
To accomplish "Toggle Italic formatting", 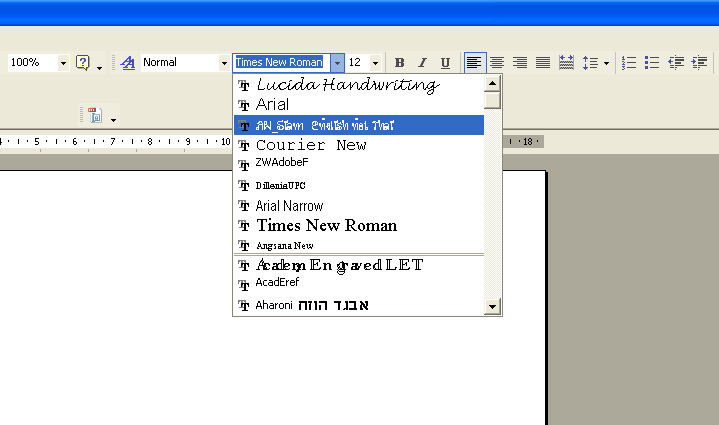I will click(x=422, y=62).
